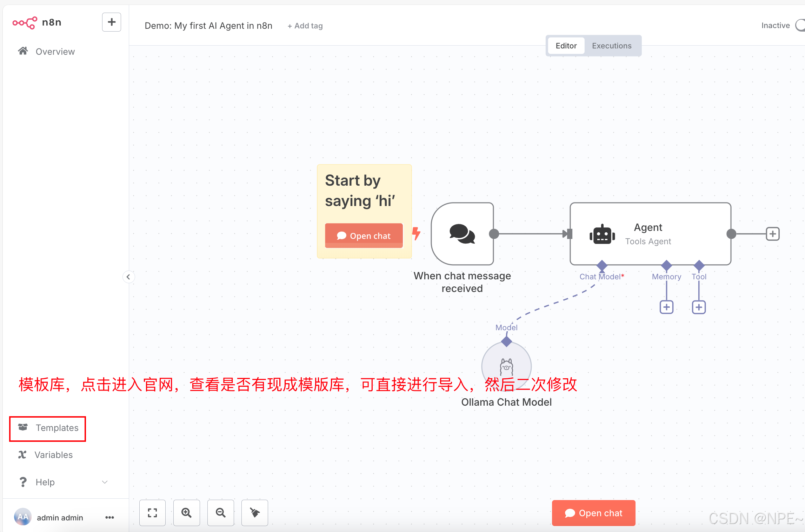Add a node after the Agent output

pyautogui.click(x=772, y=234)
